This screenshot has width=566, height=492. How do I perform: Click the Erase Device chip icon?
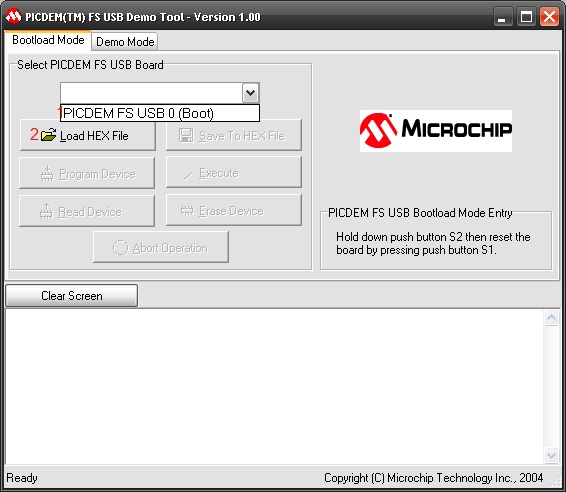point(187,210)
